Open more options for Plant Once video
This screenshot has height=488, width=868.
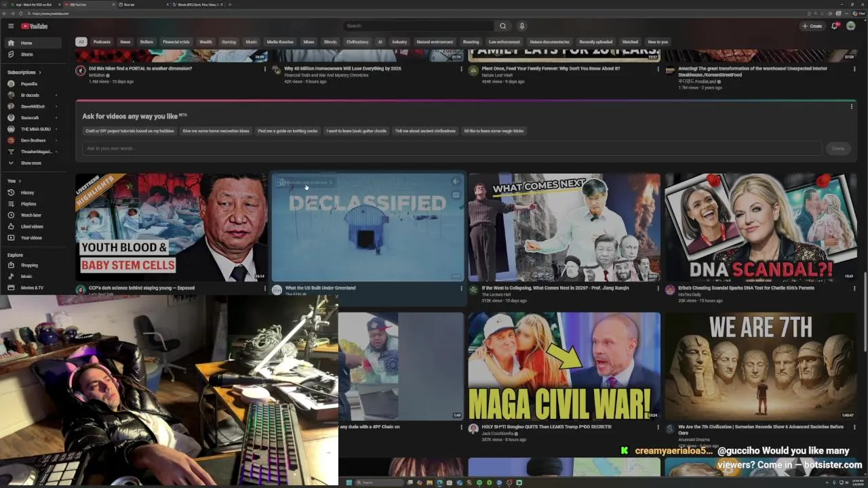658,68
